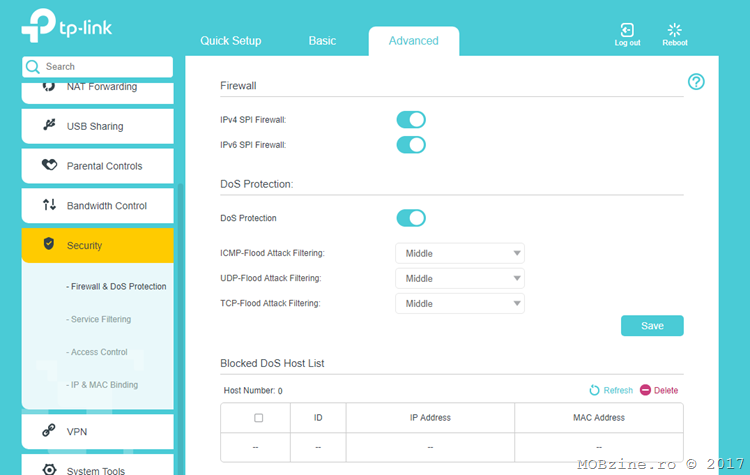Image resolution: width=750 pixels, height=475 pixels.
Task: Click the Bandwidth Control arrows icon
Action: tap(48, 205)
